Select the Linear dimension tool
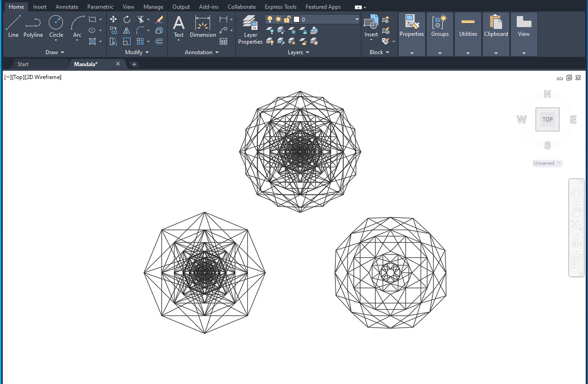The height and width of the screenshot is (384, 588). click(223, 19)
